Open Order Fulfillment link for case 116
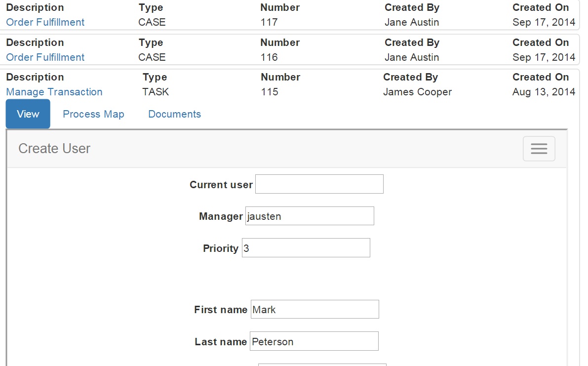 point(45,57)
